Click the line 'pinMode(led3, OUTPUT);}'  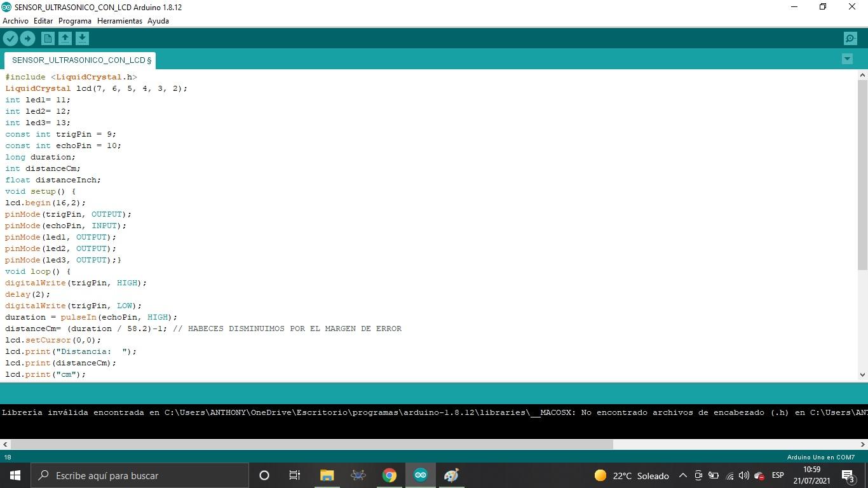click(64, 260)
